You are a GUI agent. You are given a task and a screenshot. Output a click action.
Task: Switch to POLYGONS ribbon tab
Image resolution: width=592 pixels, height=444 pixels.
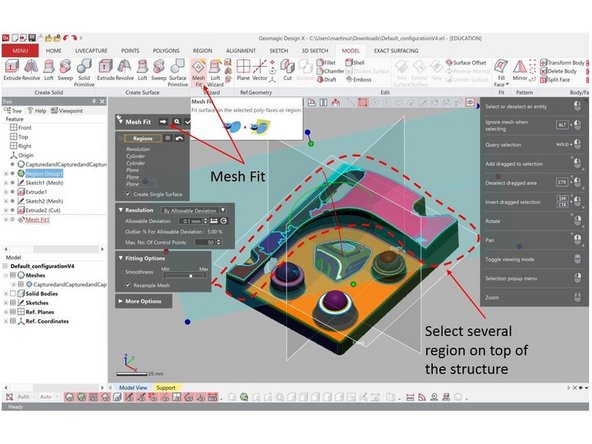pos(166,51)
